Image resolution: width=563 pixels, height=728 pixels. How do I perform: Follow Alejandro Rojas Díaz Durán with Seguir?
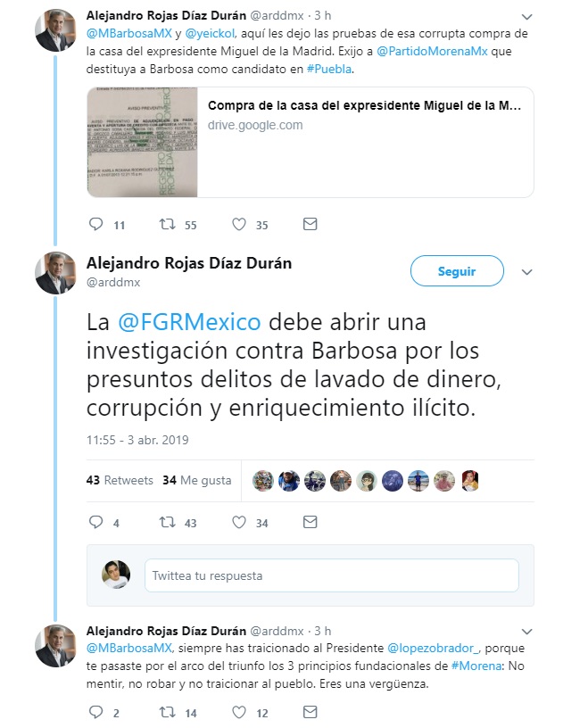click(x=457, y=271)
